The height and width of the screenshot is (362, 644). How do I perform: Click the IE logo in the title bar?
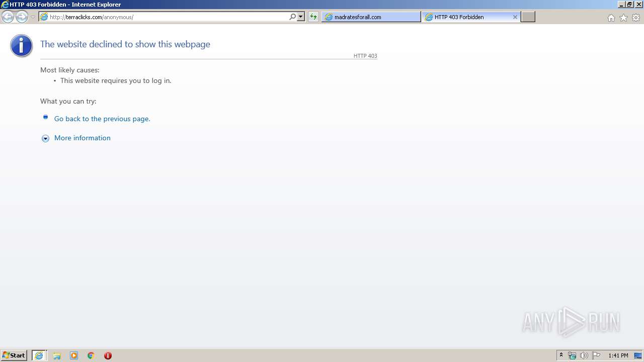click(x=5, y=5)
